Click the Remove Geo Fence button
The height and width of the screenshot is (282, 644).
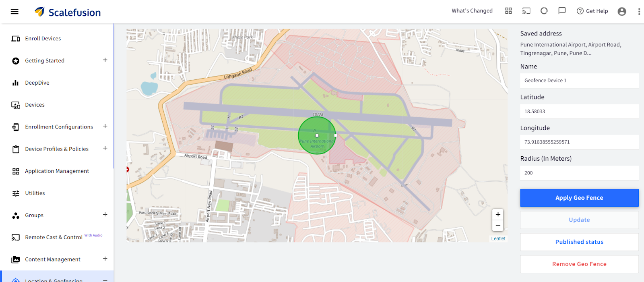click(579, 264)
